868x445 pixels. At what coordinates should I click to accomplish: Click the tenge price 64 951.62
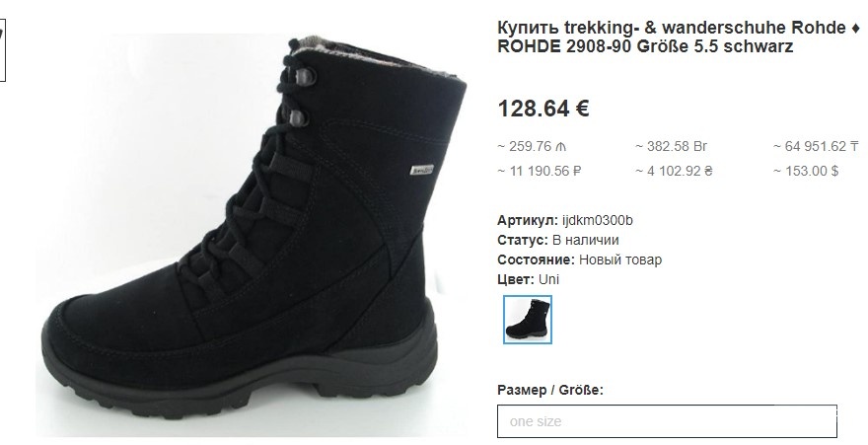[816, 147]
